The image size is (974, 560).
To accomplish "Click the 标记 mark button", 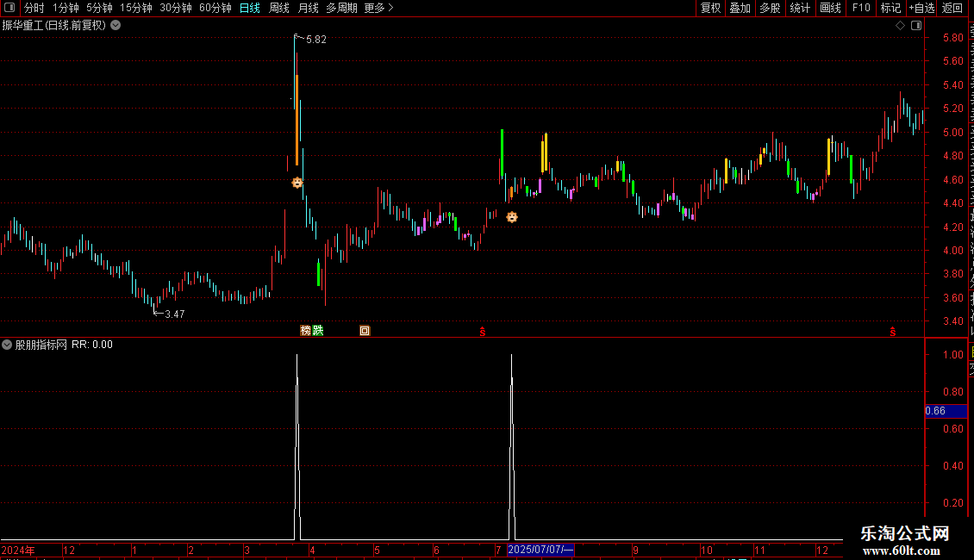I will (x=890, y=8).
